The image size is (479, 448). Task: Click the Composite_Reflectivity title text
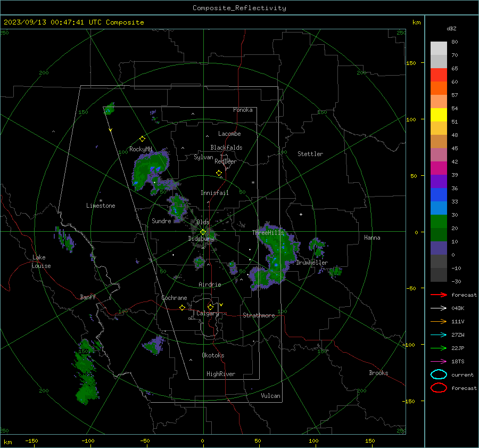[240, 8]
